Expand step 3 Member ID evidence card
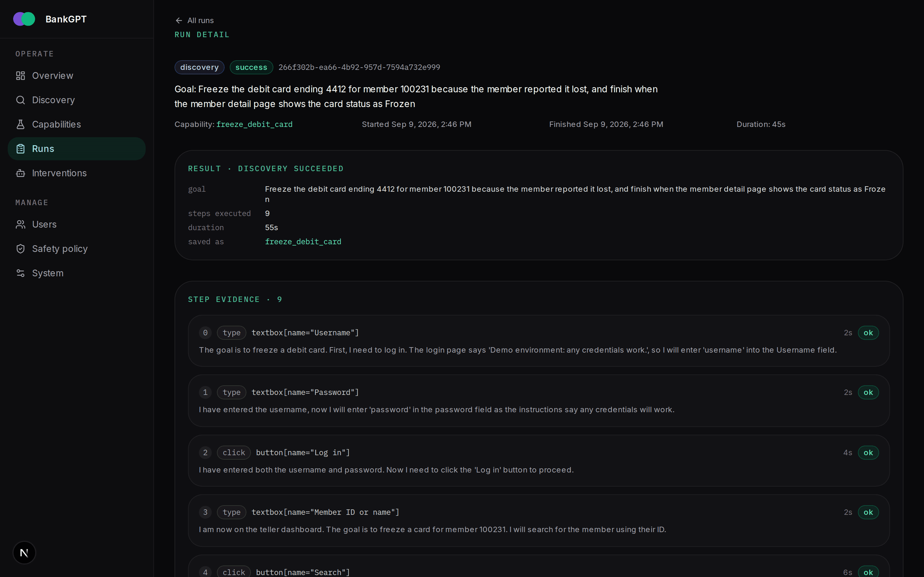Screen dimensions: 924x577 tap(539, 521)
